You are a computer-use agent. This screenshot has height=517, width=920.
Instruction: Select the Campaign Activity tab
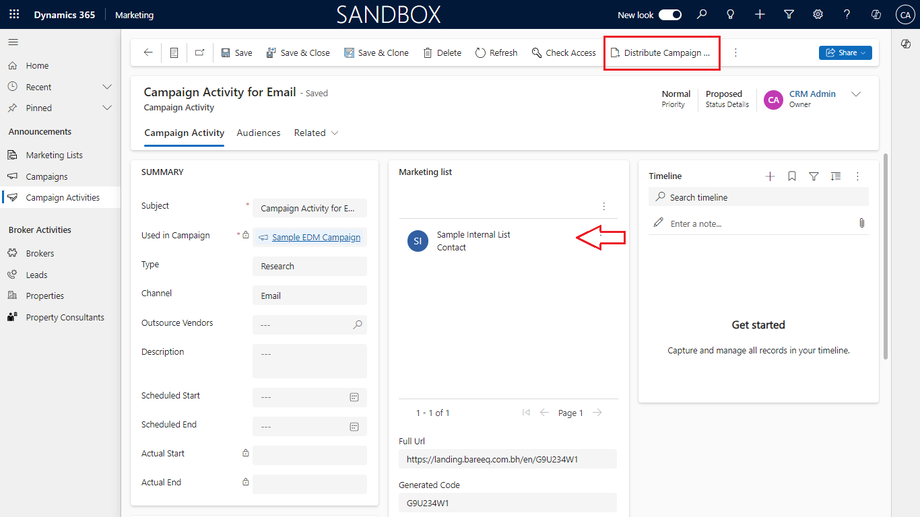(184, 133)
